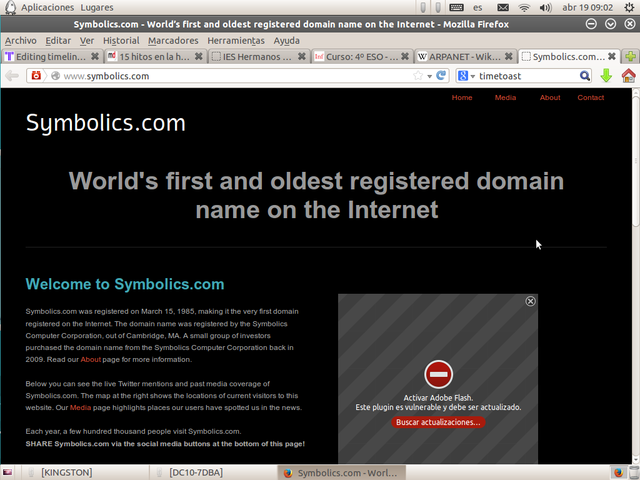Click Welcome to Symbolics.com heading
640x480 pixels.
pyautogui.click(x=125, y=284)
